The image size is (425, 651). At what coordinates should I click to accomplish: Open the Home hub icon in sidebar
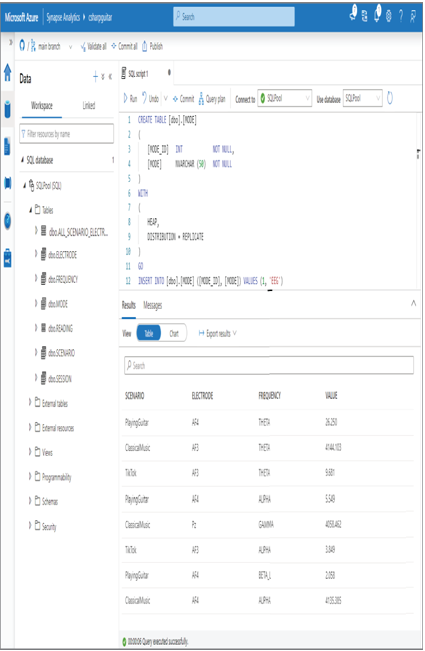pos(7,72)
